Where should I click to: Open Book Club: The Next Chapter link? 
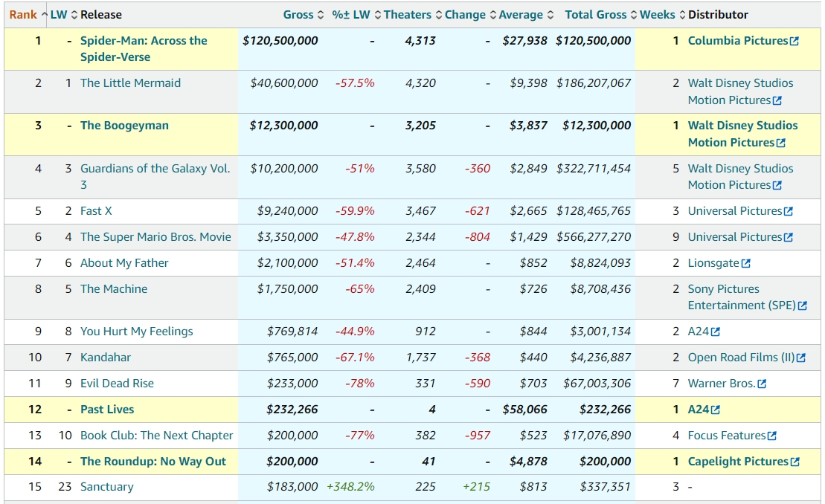tap(157, 436)
